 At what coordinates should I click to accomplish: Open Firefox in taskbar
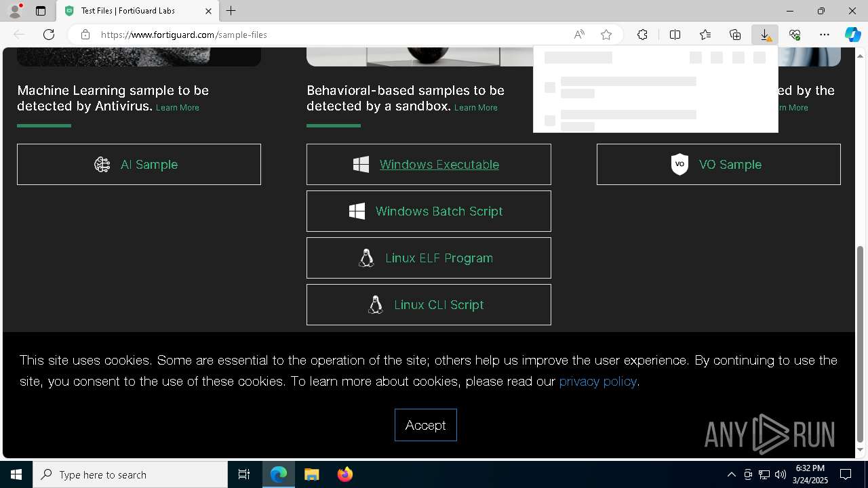[345, 474]
